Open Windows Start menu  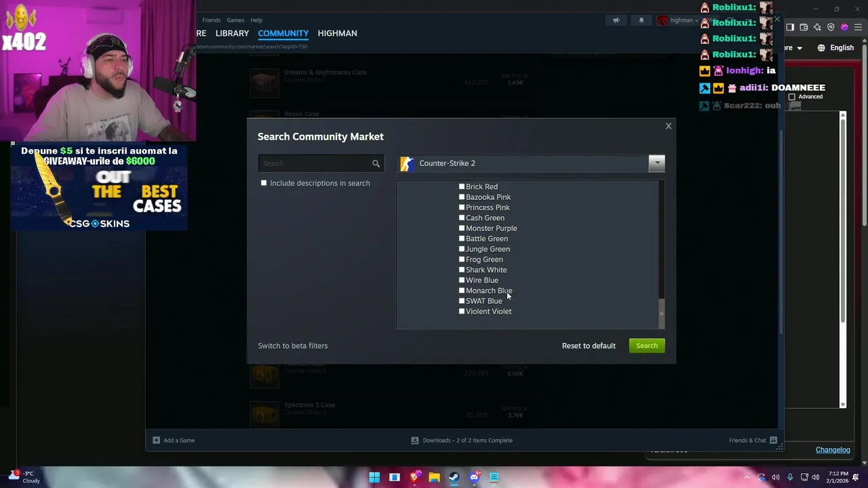click(x=374, y=477)
